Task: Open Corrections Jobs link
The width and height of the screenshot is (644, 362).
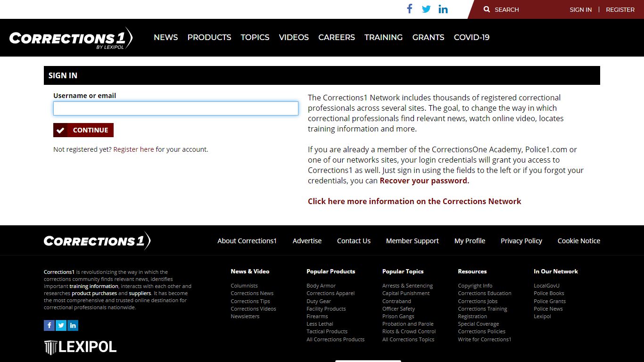Action: coord(478,301)
